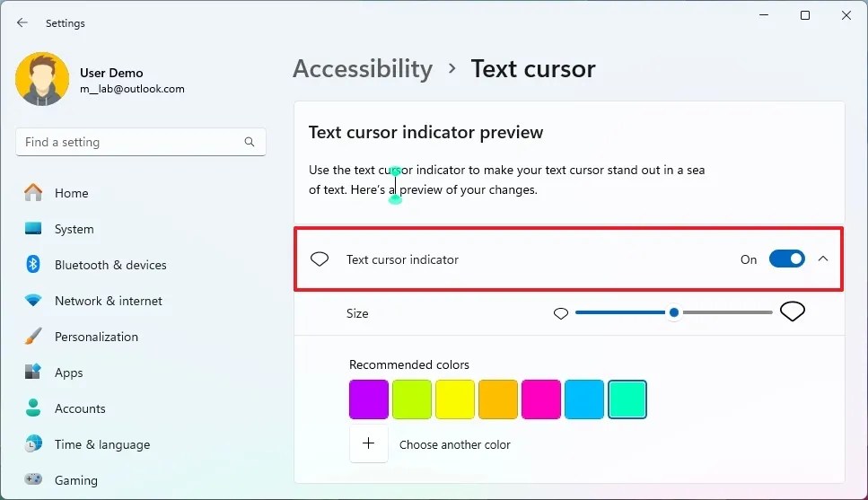
Task: Click the User Demo profile avatar
Action: pyautogui.click(x=42, y=79)
